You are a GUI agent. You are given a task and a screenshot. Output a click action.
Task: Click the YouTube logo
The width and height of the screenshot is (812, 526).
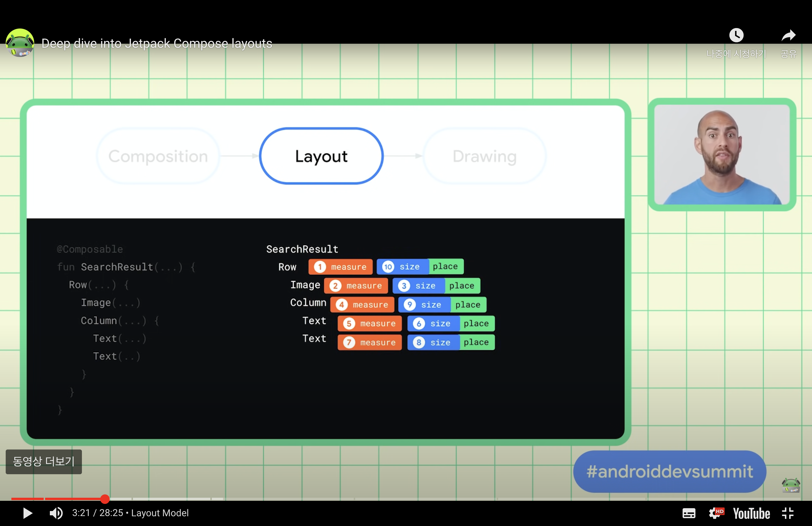coord(751,513)
